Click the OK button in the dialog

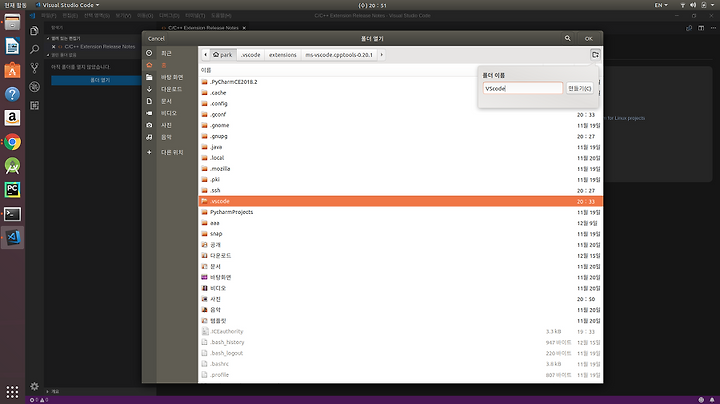pos(589,39)
